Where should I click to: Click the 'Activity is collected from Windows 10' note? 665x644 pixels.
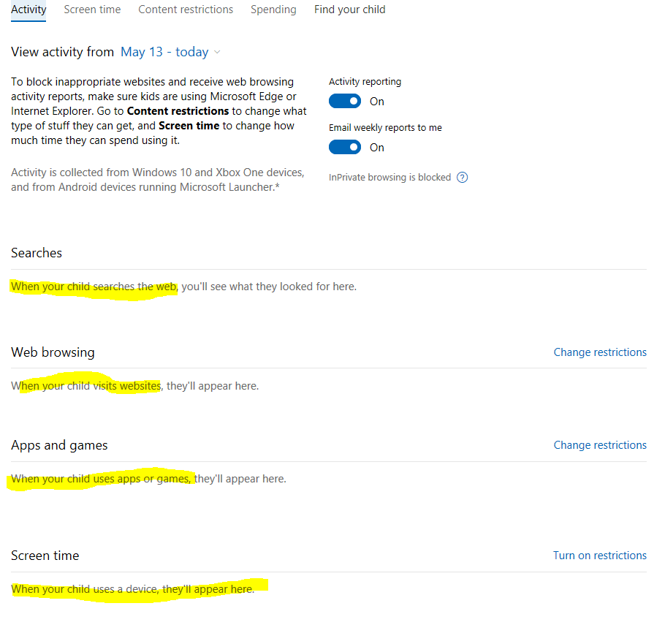tap(158, 180)
